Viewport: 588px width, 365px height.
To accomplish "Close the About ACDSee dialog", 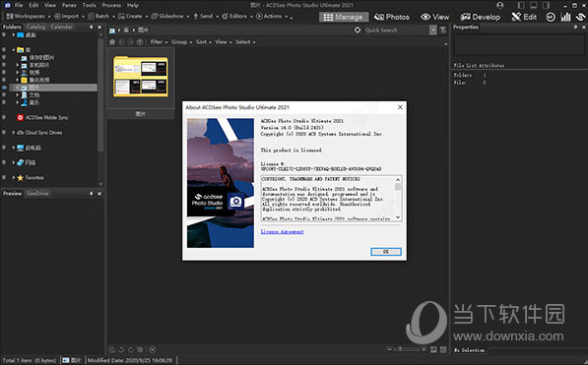I will (x=400, y=107).
